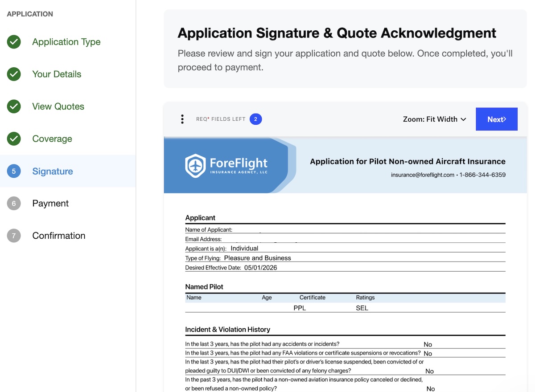Screen dimensions: 535x392
Task: Navigate to the View Quotes step
Action: 58,106
